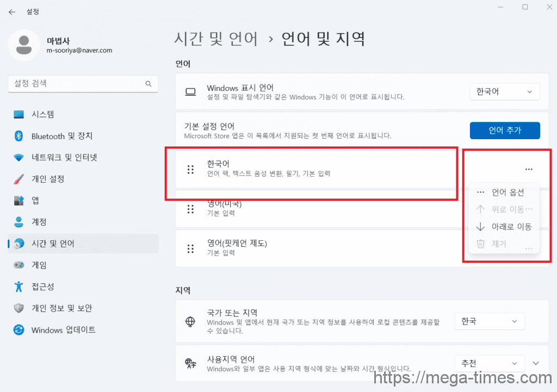Click the 한국어 more options ellipsis button
557x392 pixels.
pos(529,169)
